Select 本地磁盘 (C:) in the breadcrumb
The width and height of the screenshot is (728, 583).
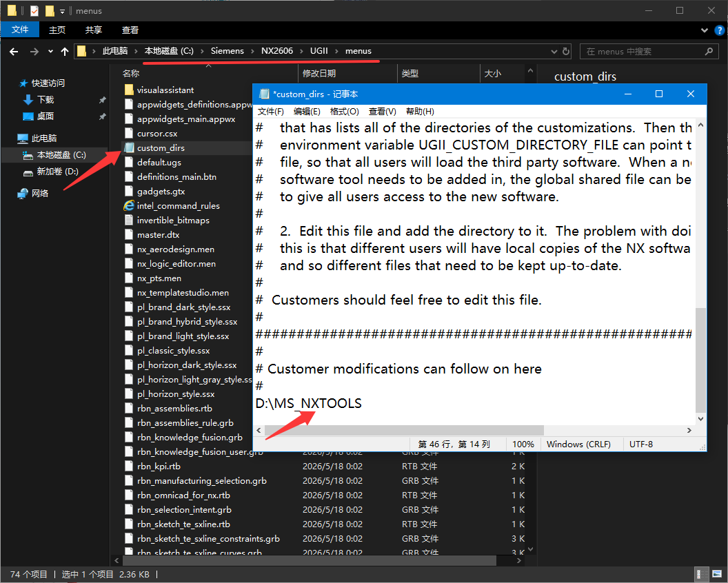point(169,51)
